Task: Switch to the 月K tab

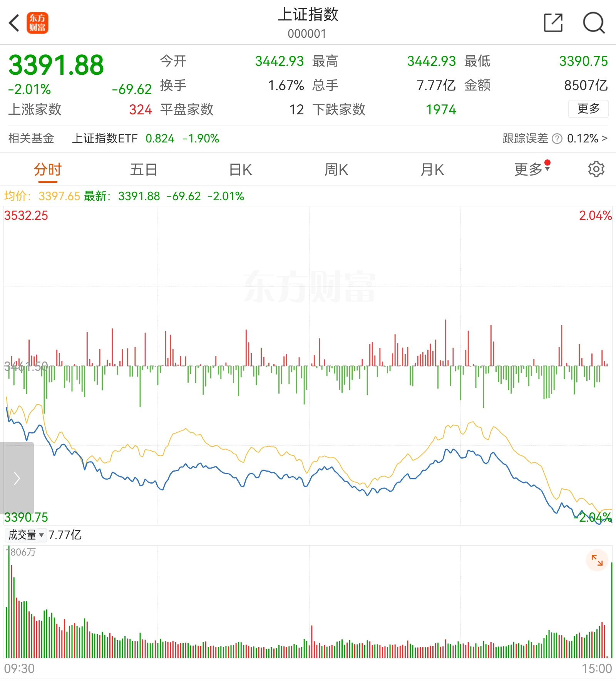Action: [x=432, y=169]
